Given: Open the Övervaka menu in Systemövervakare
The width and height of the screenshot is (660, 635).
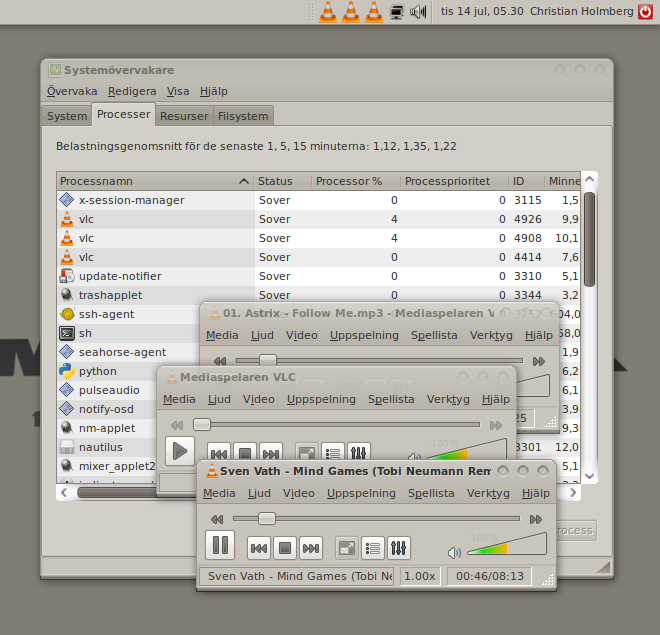Looking at the screenshot, I should coord(72,91).
